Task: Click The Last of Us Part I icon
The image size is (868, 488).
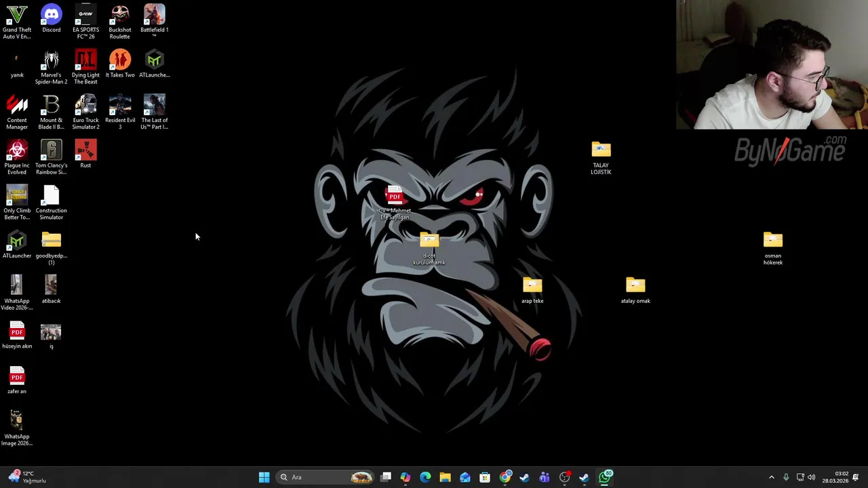Action: pos(154,113)
